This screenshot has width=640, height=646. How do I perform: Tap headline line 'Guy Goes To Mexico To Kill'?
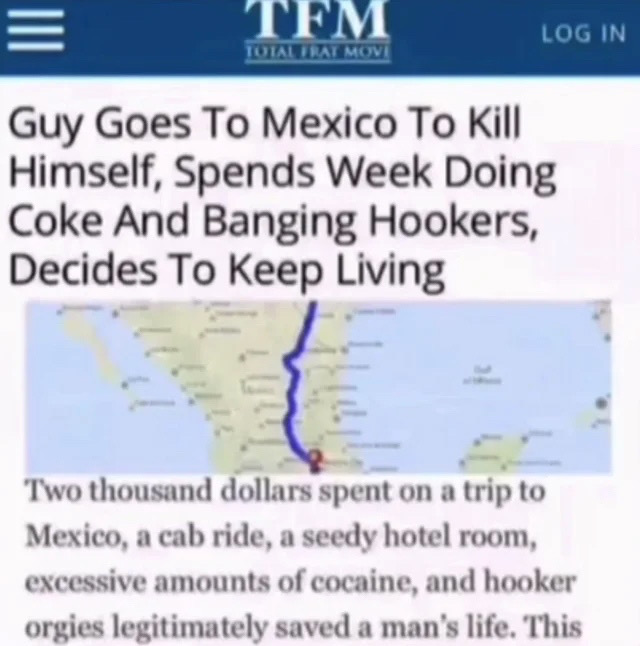[265, 123]
